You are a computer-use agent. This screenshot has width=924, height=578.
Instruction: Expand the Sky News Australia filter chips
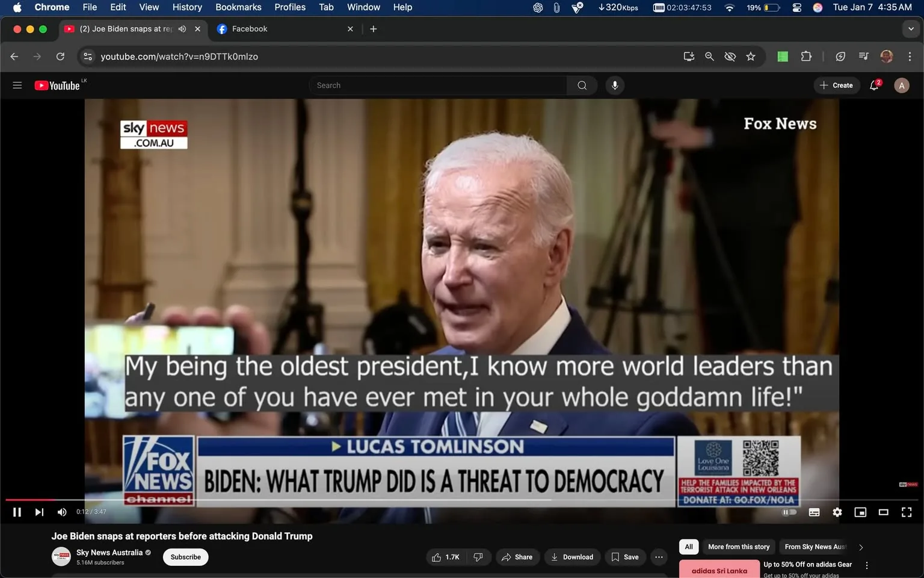[860, 547]
